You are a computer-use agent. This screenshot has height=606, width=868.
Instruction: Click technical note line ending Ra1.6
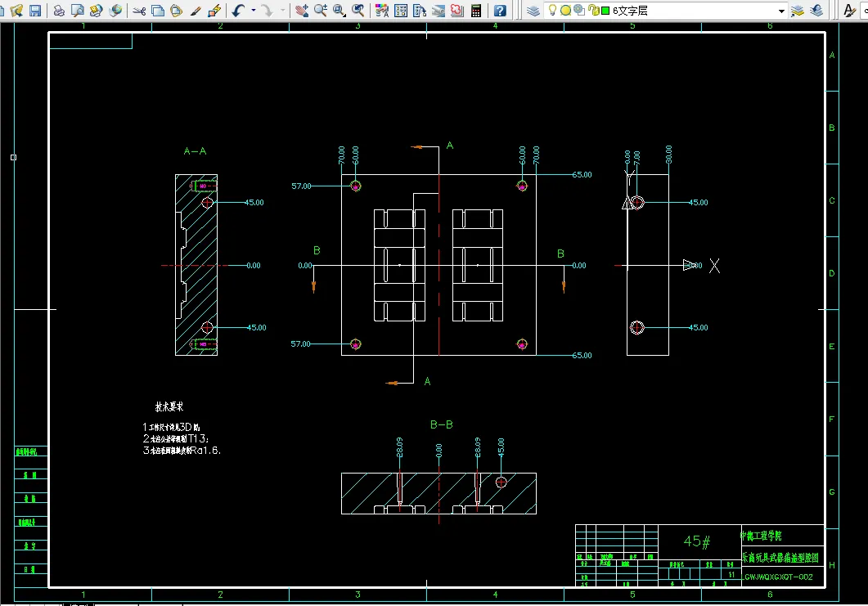(x=182, y=451)
